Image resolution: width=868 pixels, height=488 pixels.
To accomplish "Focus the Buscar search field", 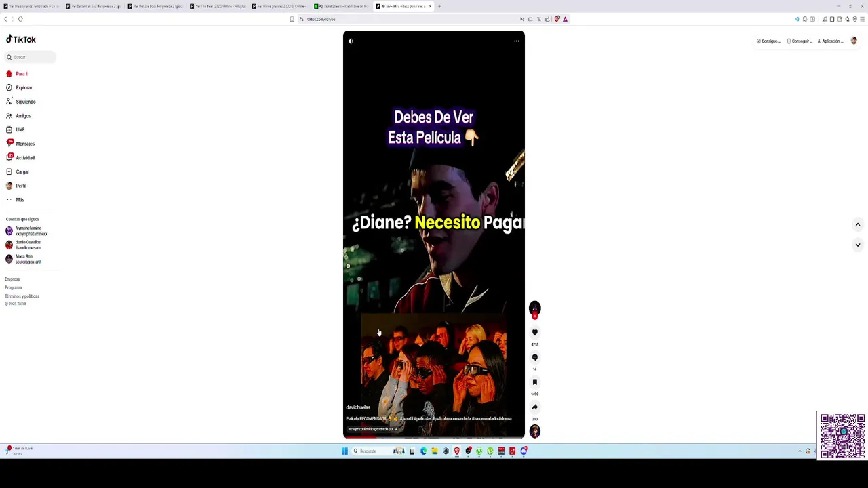I will coord(31,57).
